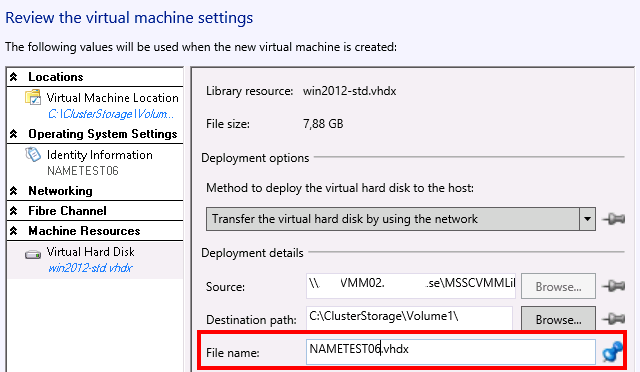The height and width of the screenshot is (372, 640).
Task: Toggle pin icon beside Destination path
Action: (x=614, y=318)
